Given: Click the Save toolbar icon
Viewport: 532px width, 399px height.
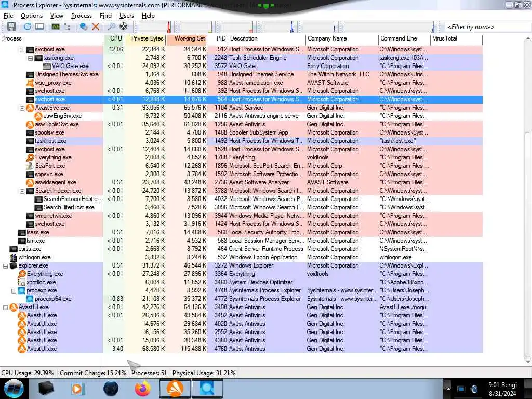Looking at the screenshot, I should pyautogui.click(x=11, y=27).
